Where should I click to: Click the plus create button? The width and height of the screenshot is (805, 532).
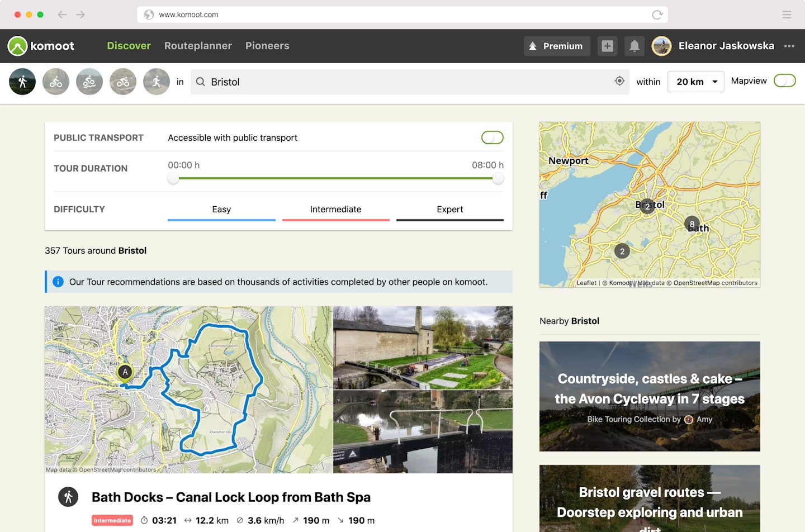(x=608, y=46)
